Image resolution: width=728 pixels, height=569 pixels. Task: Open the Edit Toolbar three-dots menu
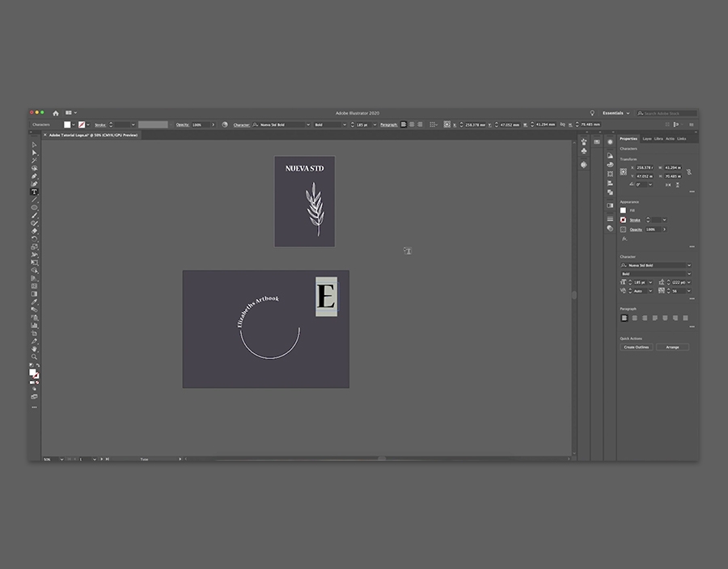34,407
